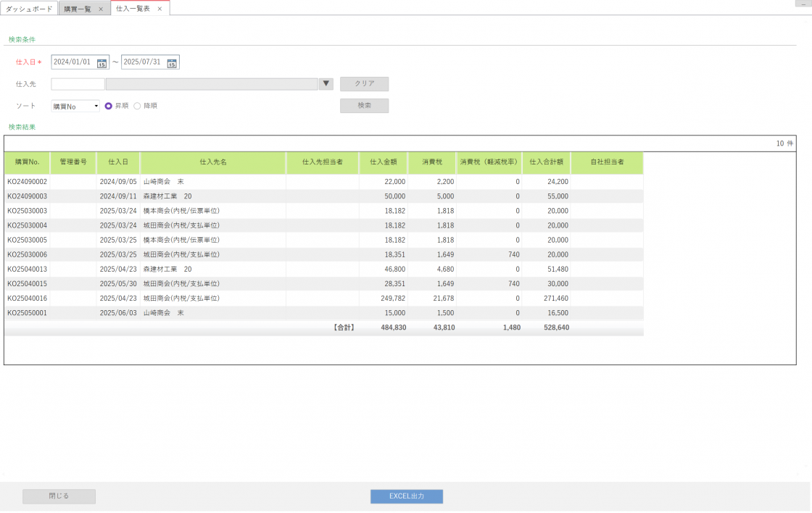Select the 昇順 radio button
The width and height of the screenshot is (812, 513).
pos(109,106)
